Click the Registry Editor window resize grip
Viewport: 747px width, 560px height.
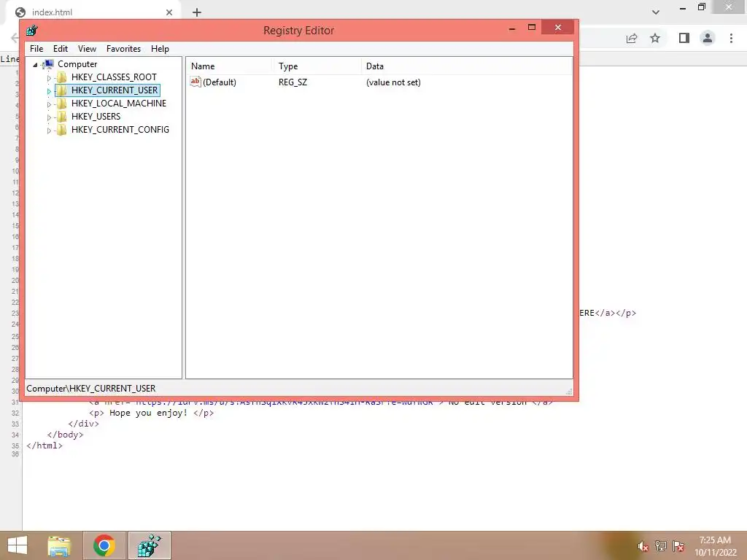569,392
